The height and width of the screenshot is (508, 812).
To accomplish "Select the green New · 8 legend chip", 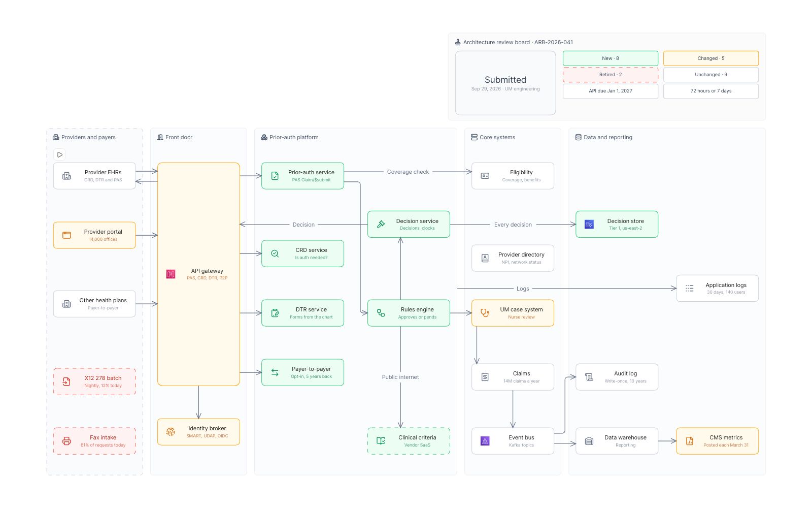I will tap(611, 58).
